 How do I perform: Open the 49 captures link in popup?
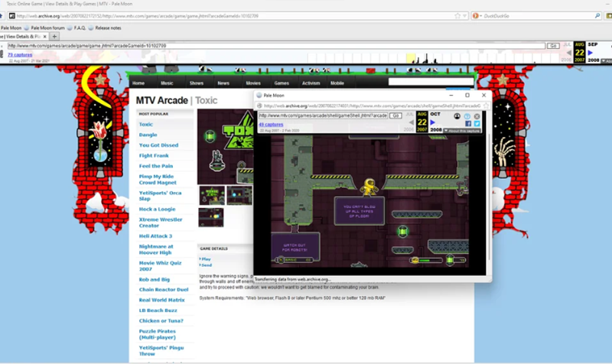[x=271, y=125]
